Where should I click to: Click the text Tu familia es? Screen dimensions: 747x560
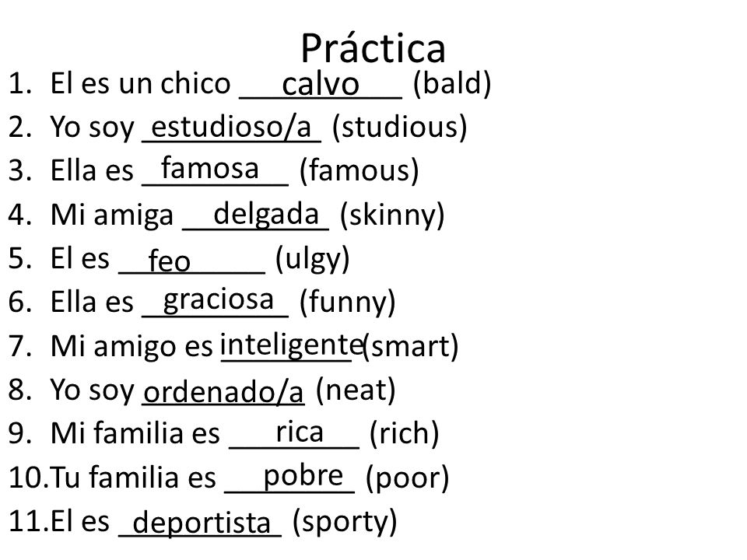point(133,477)
